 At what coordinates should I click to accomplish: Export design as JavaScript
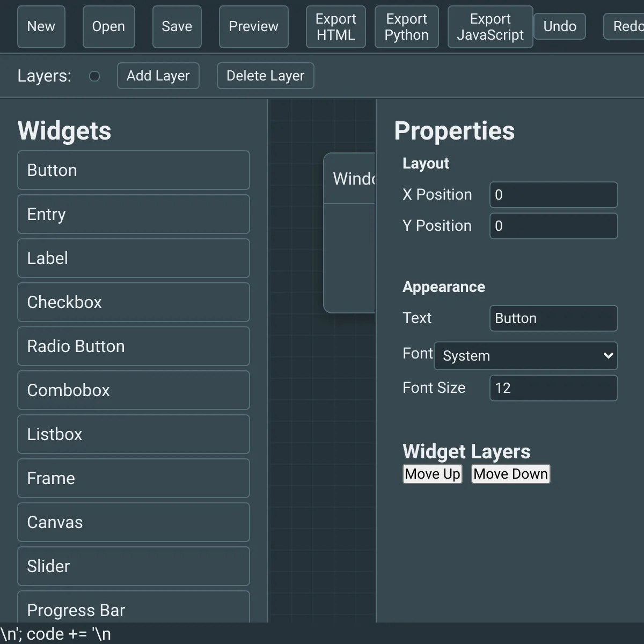489,27
